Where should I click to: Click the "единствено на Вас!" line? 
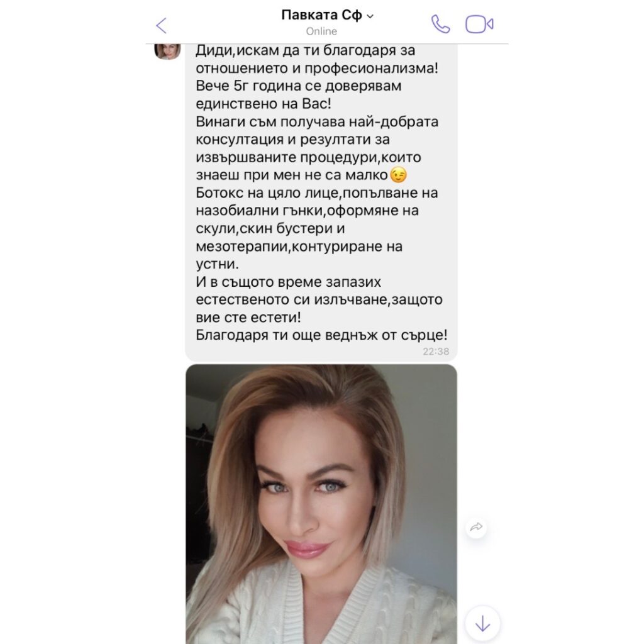click(x=264, y=104)
